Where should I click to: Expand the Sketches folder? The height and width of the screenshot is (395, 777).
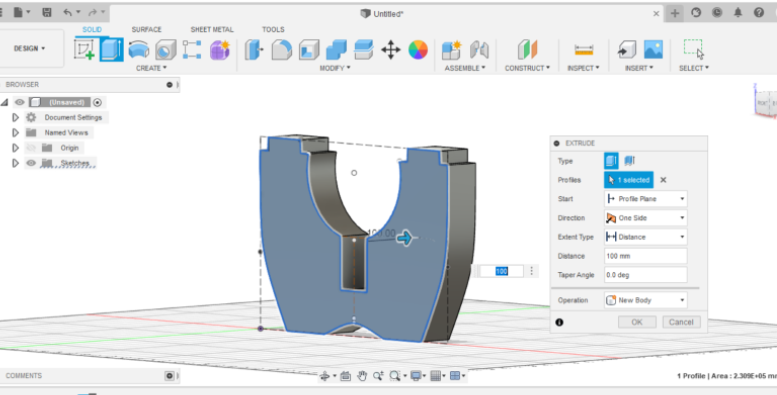coord(15,163)
